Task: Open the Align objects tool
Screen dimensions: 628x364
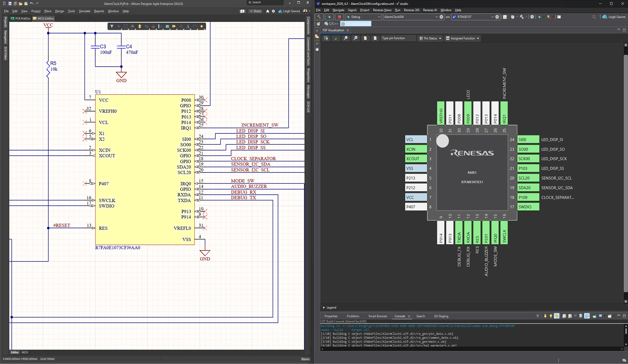Action: pos(133,26)
